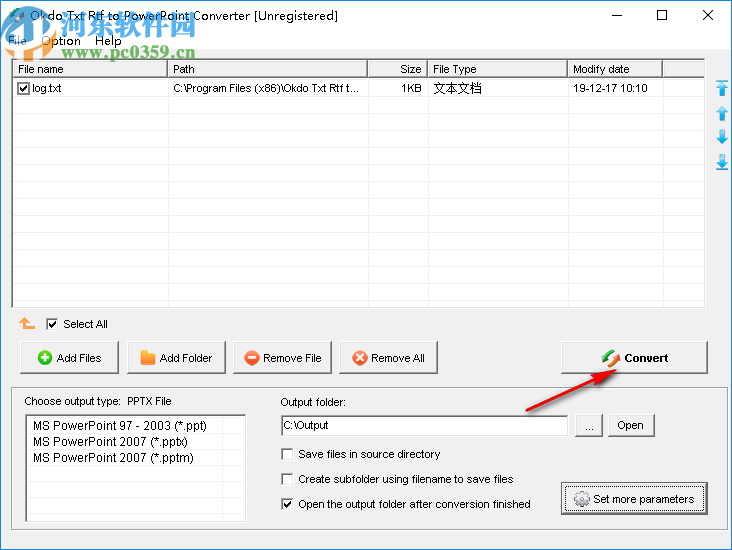
Task: Sort by Modify date column header
Action: pyautogui.click(x=615, y=69)
